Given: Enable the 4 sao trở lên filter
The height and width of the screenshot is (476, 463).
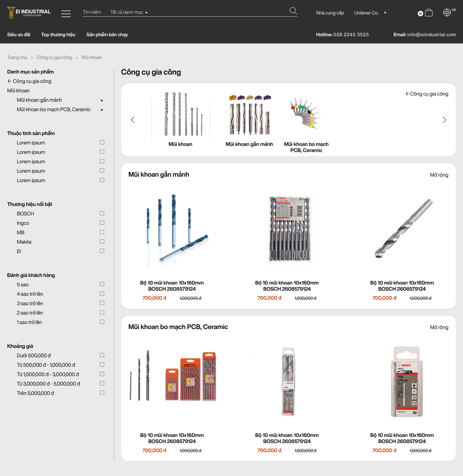Looking at the screenshot, I should coord(102,294).
